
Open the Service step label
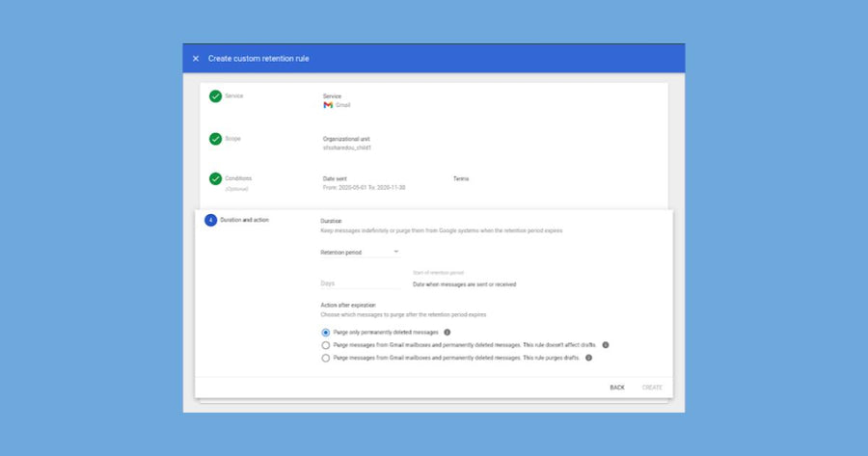tap(233, 95)
